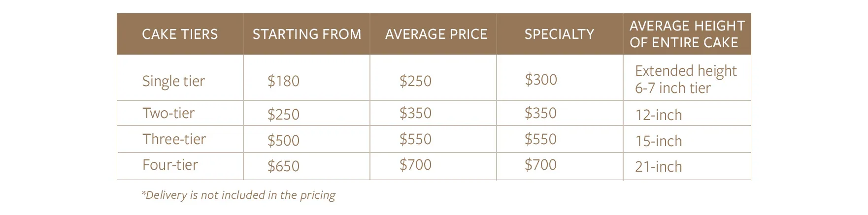Viewport: 868px width, 215px height.
Task: Click the CAKE TIERS column header
Action: (180, 34)
